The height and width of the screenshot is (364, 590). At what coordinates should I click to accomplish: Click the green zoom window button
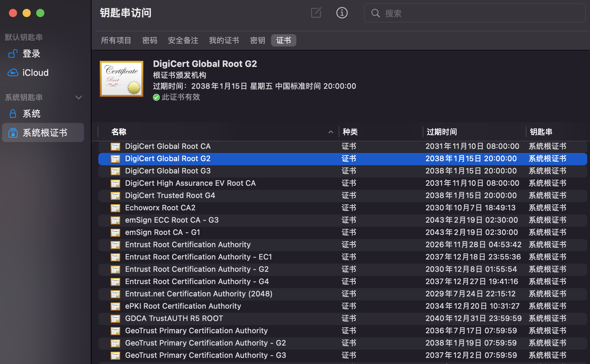(x=40, y=13)
